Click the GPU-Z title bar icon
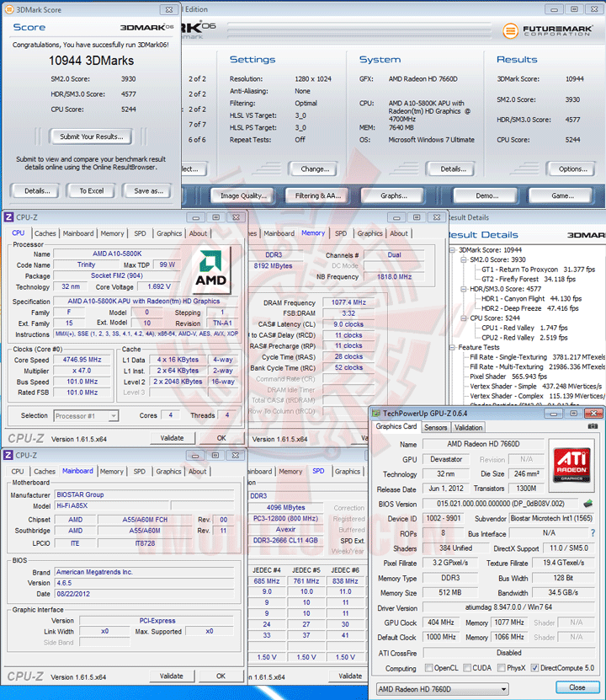Viewport: 606px width, 700px height. pyautogui.click(x=376, y=414)
